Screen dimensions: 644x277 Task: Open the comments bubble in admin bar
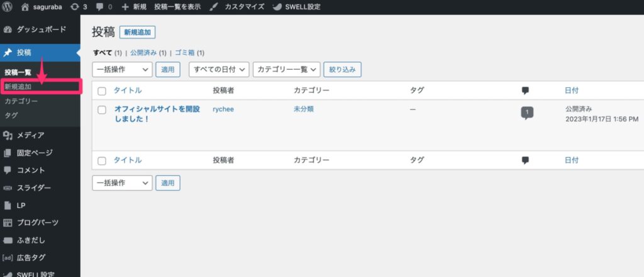point(99,7)
